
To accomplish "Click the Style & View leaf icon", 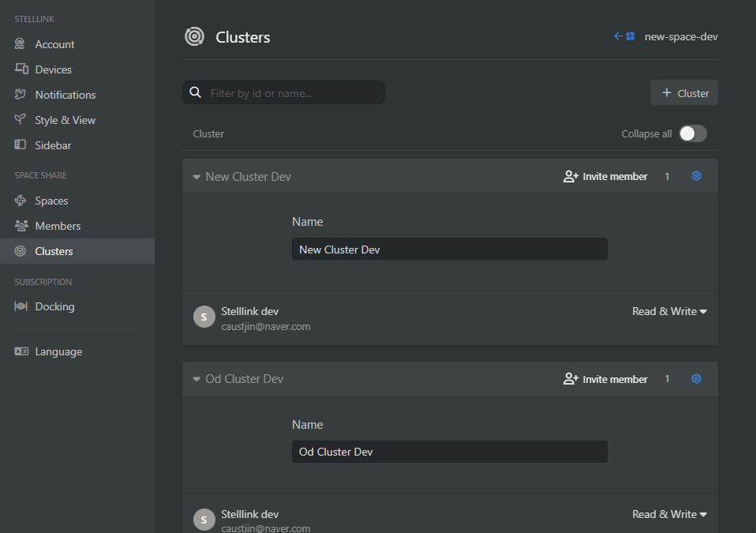I will pos(21,120).
